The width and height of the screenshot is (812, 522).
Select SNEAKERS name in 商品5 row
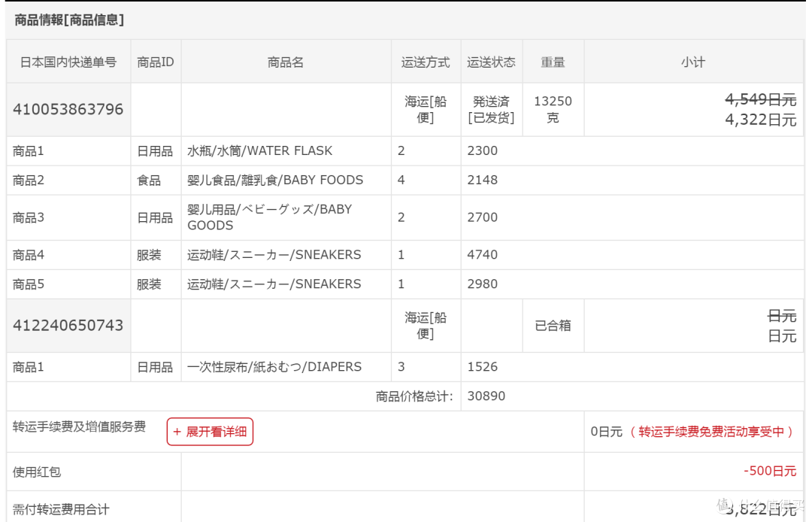[274, 284]
